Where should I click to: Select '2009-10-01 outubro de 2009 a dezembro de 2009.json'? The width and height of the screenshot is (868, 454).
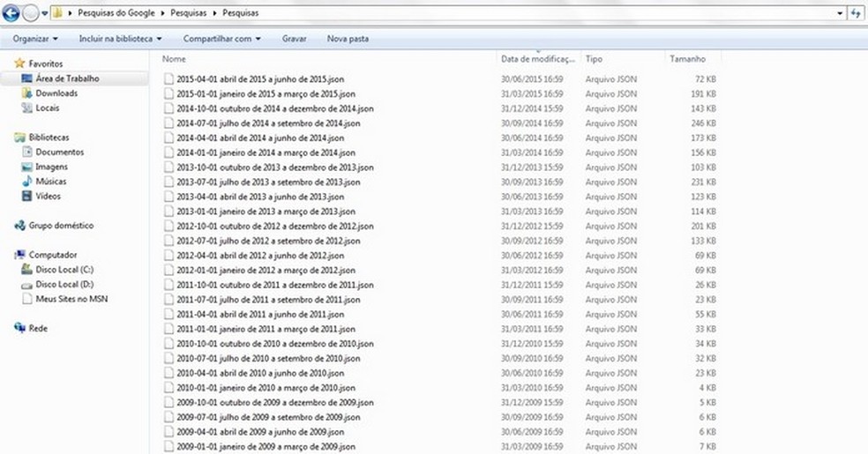coord(275,402)
